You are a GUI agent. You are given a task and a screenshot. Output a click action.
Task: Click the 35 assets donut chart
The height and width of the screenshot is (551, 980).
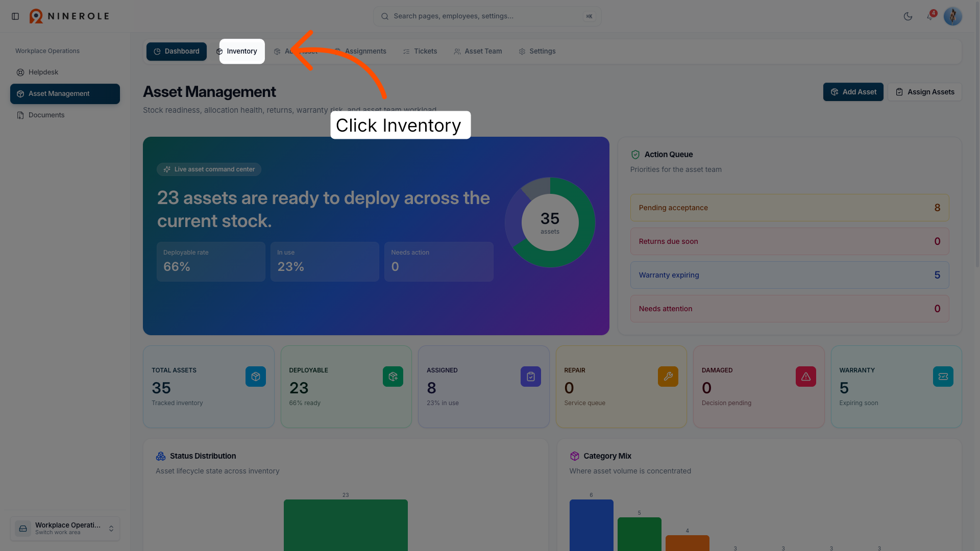pos(550,222)
